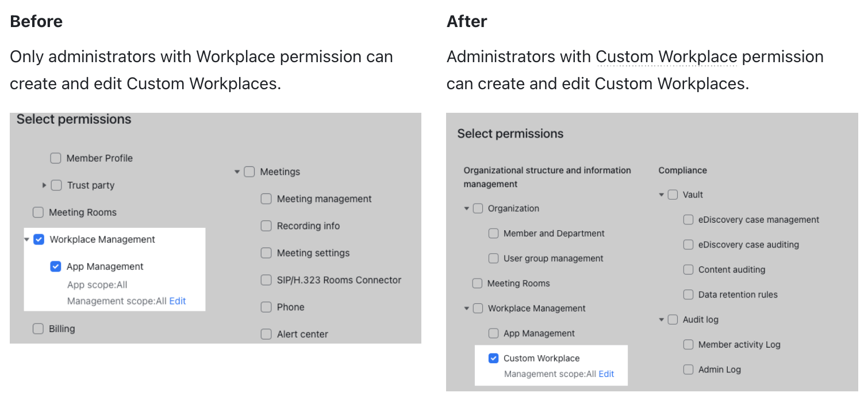
Task: Enable the Admin Log permission
Action: [x=688, y=369]
